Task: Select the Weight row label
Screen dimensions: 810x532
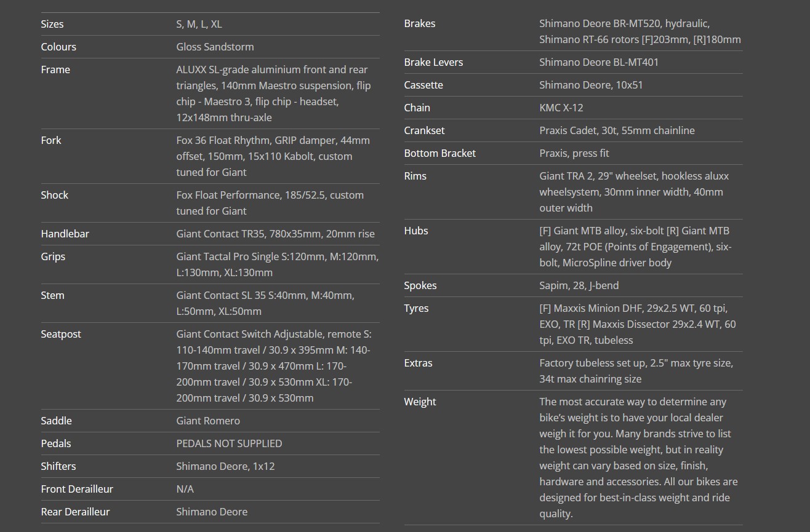Action: [420, 402]
